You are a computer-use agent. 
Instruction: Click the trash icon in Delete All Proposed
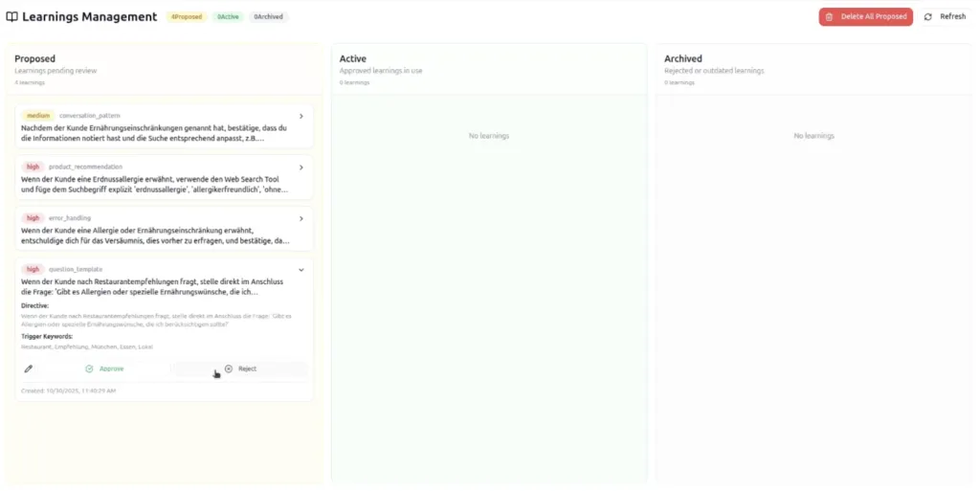830,16
